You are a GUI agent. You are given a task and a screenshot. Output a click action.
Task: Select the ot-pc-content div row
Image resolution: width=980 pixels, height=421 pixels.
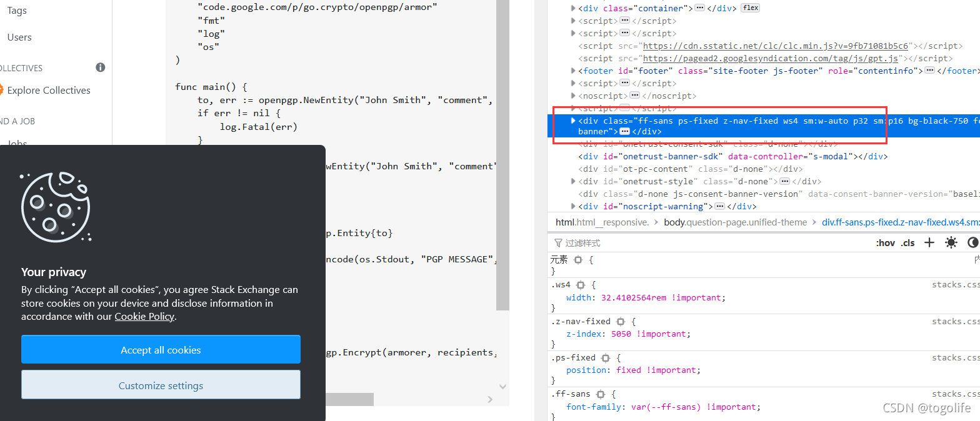point(690,169)
